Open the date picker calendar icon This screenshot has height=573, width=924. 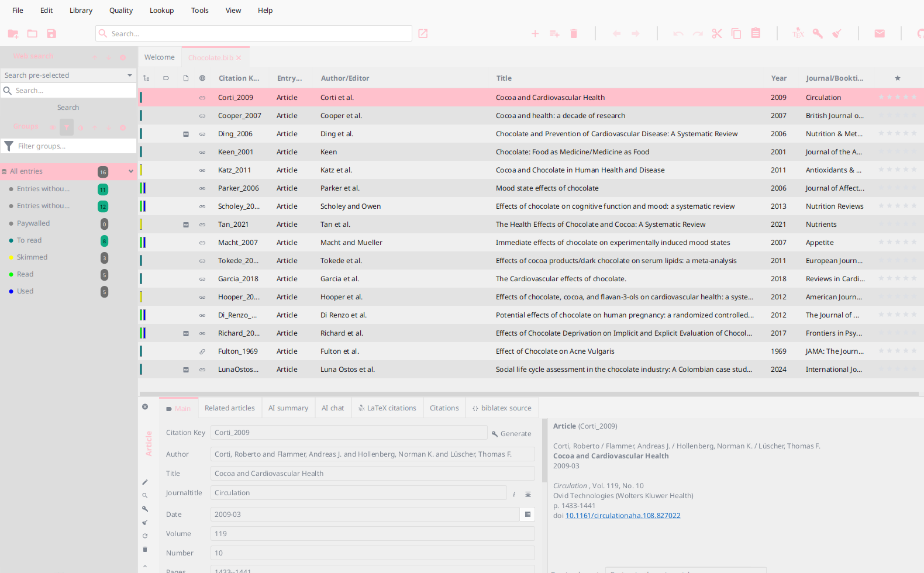527,515
